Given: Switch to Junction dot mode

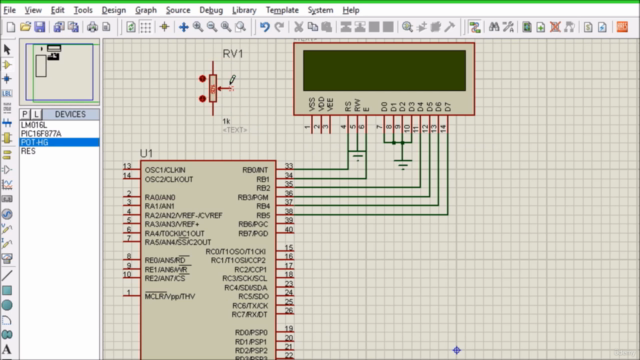Looking at the screenshot, I should (7, 79).
